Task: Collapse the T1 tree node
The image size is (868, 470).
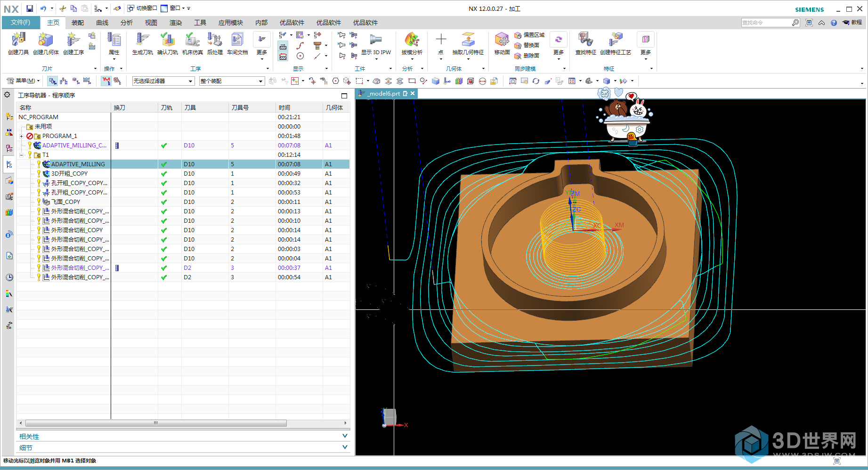Action: click(x=21, y=155)
